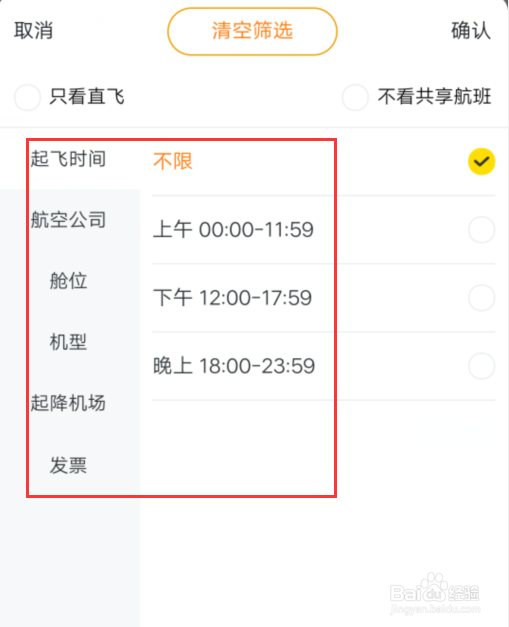Select the 只看直飞 radio button
Image resolution: width=509 pixels, height=627 pixels.
[27, 97]
